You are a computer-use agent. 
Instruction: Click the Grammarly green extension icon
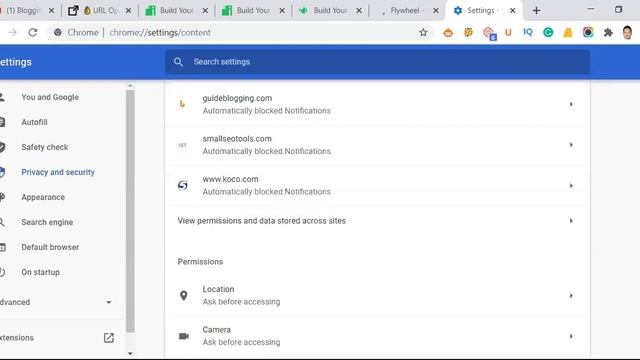[x=548, y=32]
